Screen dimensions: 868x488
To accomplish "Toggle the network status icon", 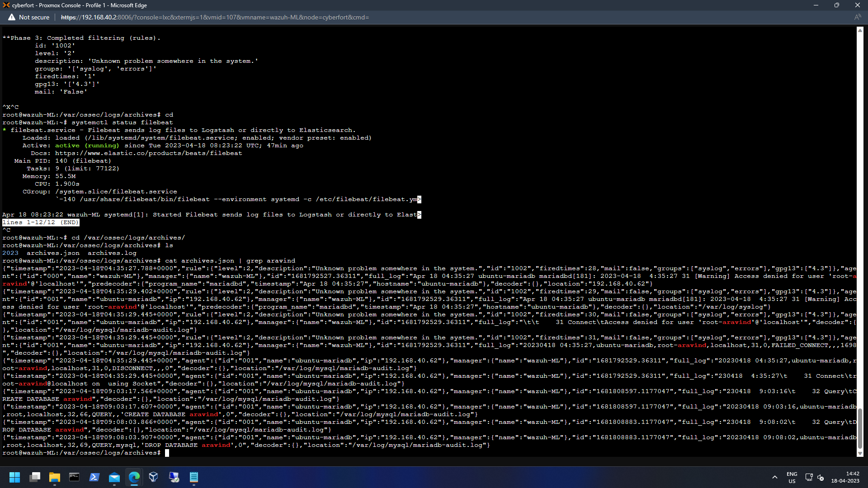I will click(809, 477).
